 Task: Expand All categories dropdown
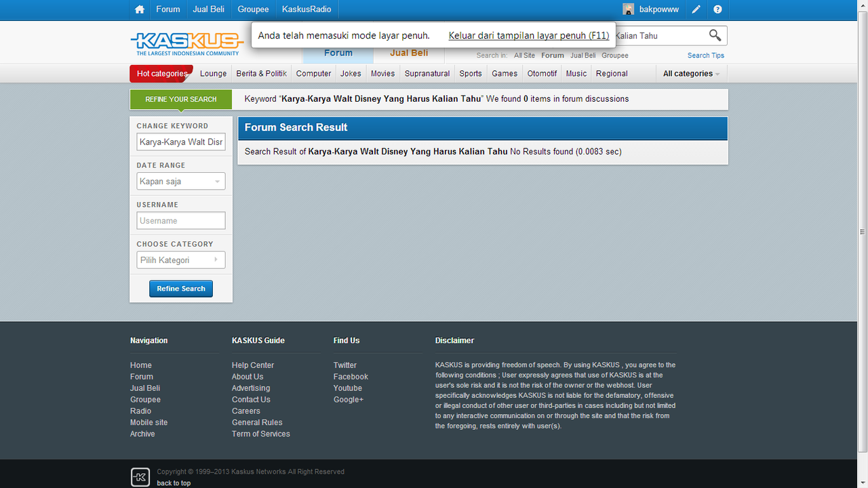pyautogui.click(x=691, y=74)
